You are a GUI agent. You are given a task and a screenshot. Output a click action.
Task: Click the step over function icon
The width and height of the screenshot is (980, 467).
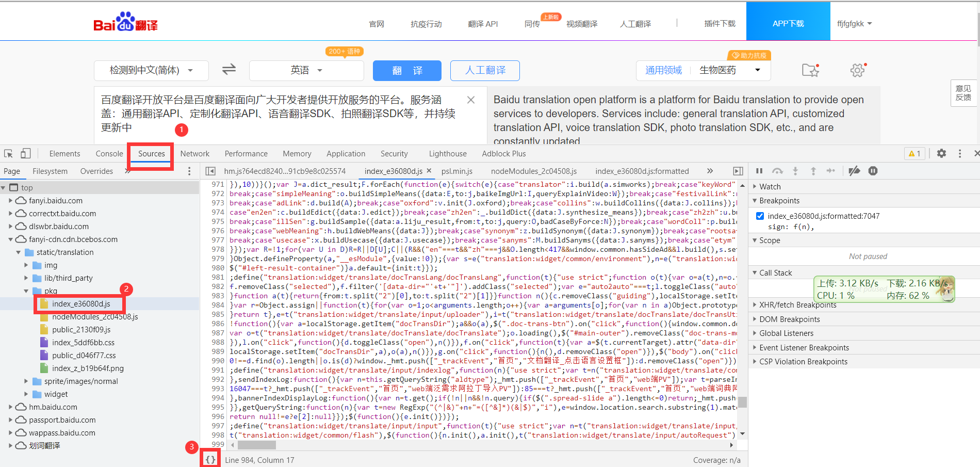777,171
